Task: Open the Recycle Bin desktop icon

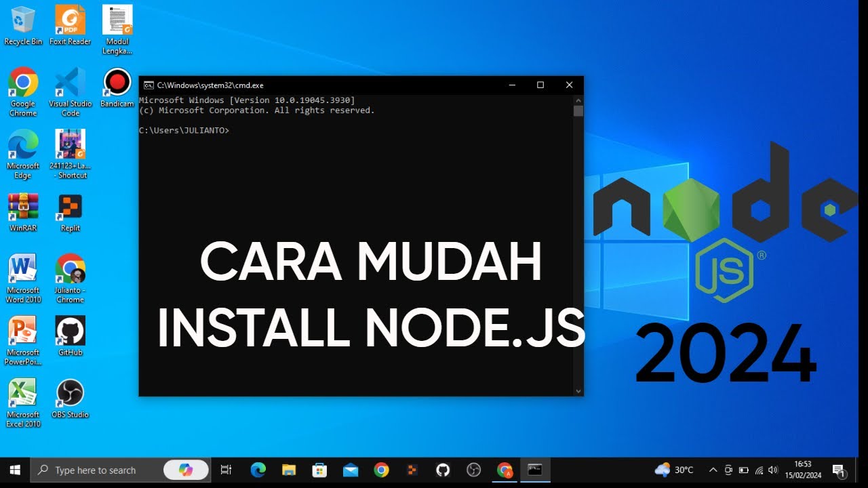Action: point(23,25)
